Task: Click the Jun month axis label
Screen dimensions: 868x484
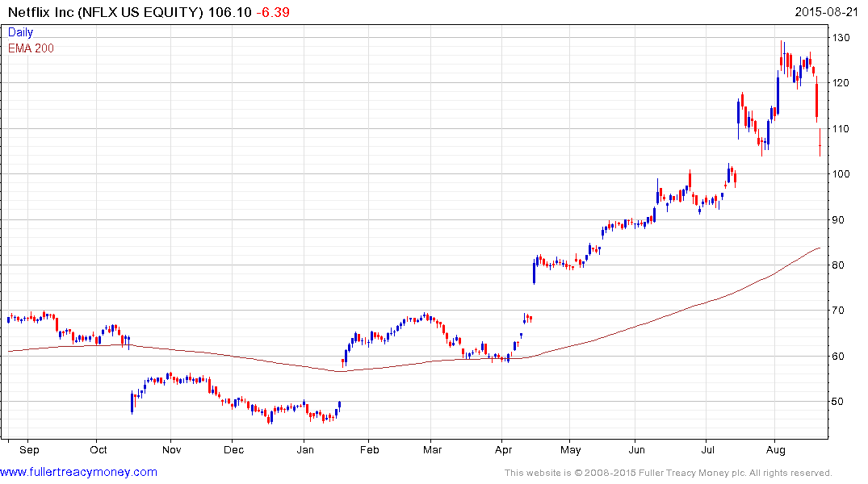Action: pyautogui.click(x=636, y=449)
